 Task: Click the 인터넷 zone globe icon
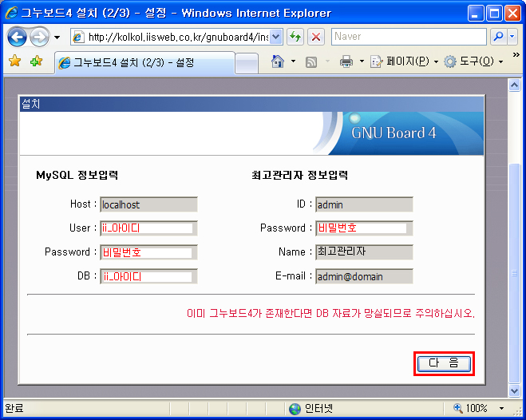[x=295, y=409]
